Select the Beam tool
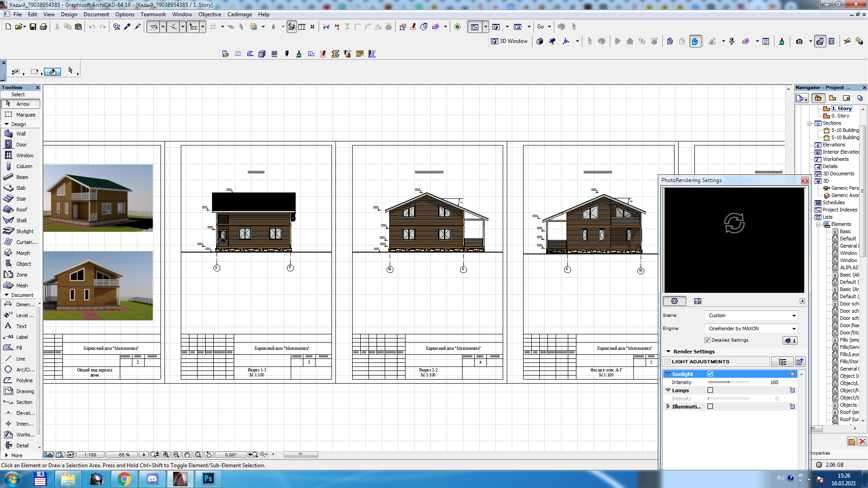This screenshot has height=488, width=868. [20, 177]
